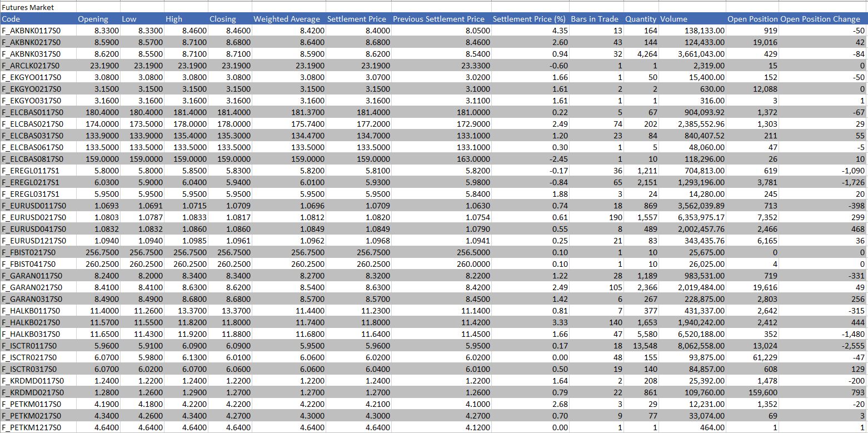
Task: Click the 'Closing' column header
Action: tap(230, 19)
